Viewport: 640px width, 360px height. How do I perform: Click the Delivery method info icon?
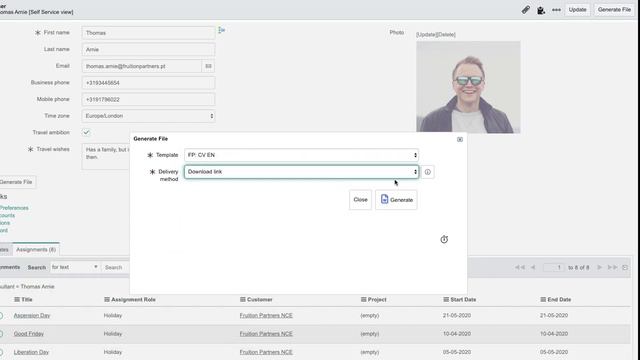[x=427, y=172]
